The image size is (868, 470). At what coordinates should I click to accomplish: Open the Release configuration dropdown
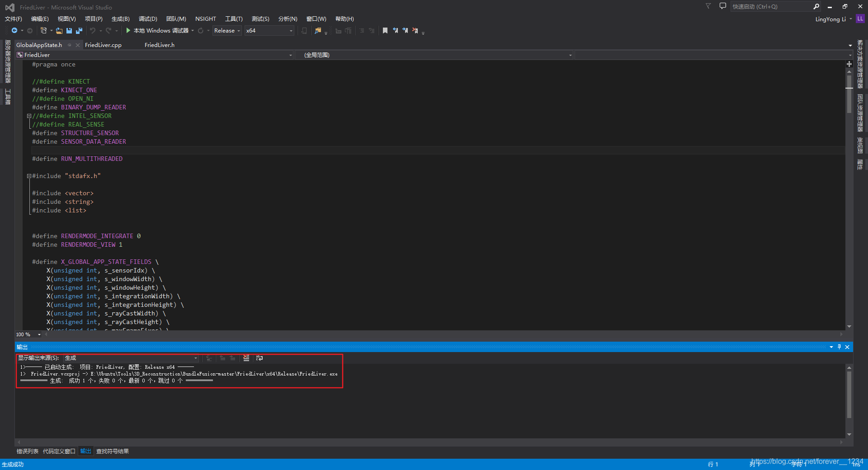click(x=227, y=31)
